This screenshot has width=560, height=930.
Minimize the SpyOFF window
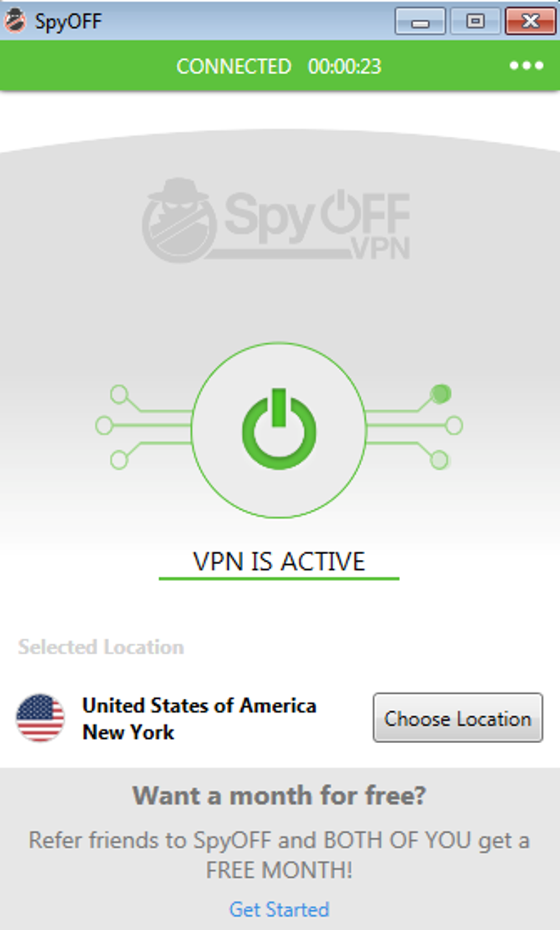(x=420, y=22)
